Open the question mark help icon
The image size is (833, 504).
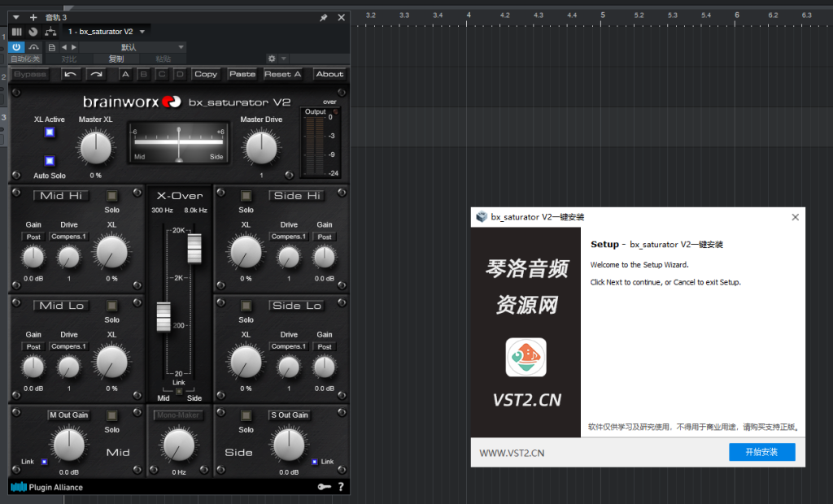click(340, 487)
